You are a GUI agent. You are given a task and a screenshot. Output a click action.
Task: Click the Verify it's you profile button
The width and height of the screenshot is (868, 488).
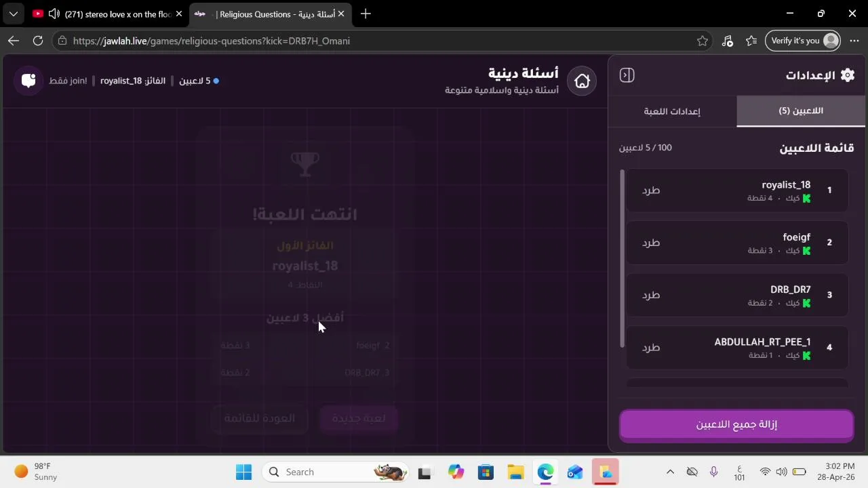803,41
